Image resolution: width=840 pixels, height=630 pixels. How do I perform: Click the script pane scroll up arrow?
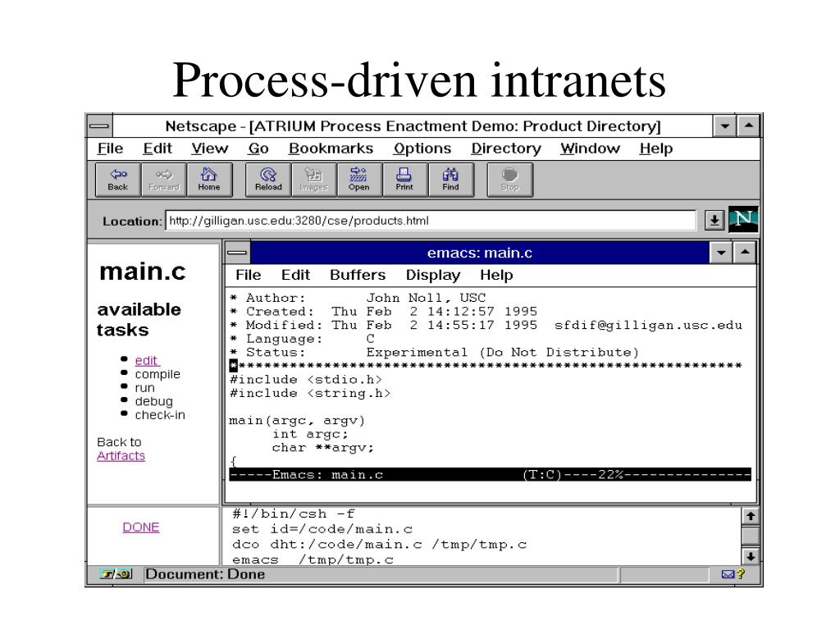click(751, 516)
